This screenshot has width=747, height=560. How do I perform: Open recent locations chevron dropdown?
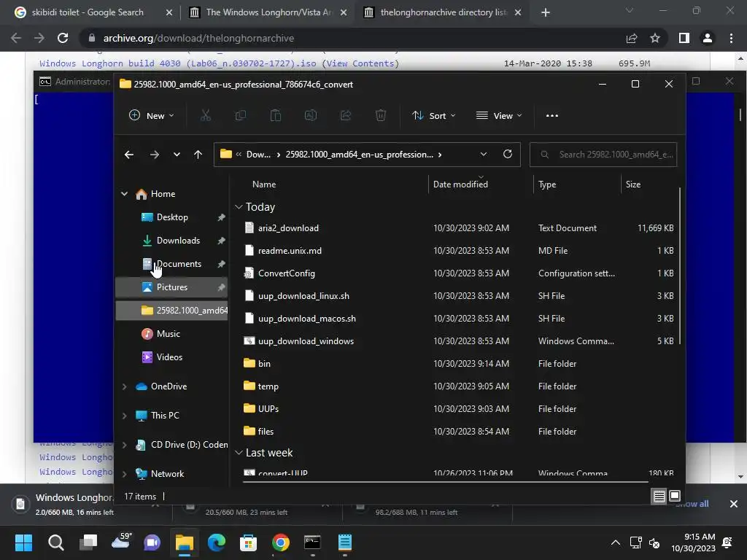(x=177, y=155)
